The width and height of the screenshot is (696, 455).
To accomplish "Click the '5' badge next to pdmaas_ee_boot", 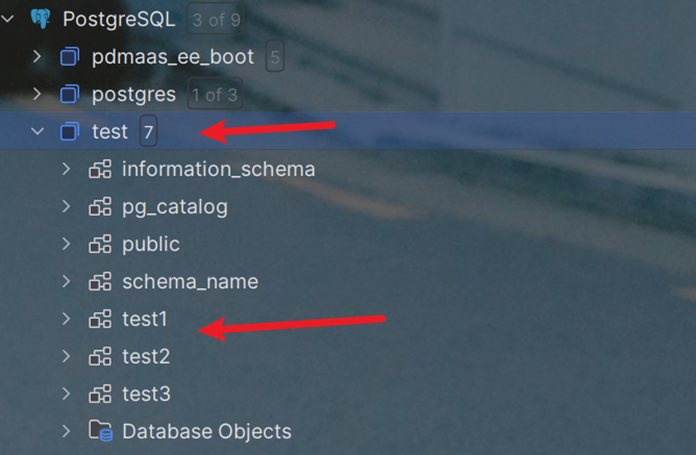I will (x=274, y=57).
